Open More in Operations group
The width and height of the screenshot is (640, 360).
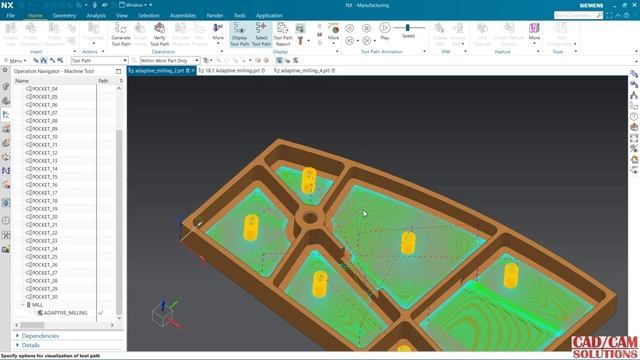click(218, 33)
